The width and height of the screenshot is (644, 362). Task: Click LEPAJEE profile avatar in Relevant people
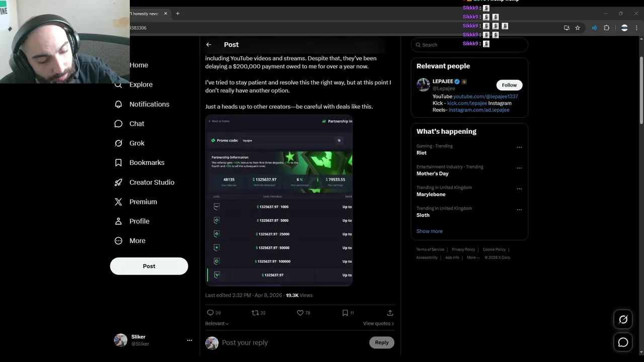point(423,84)
